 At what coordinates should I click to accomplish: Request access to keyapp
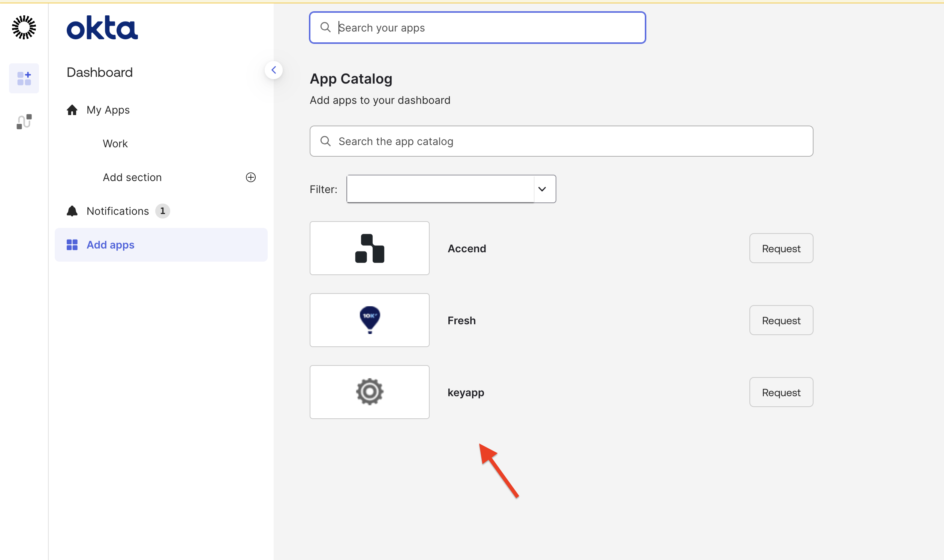(x=781, y=392)
